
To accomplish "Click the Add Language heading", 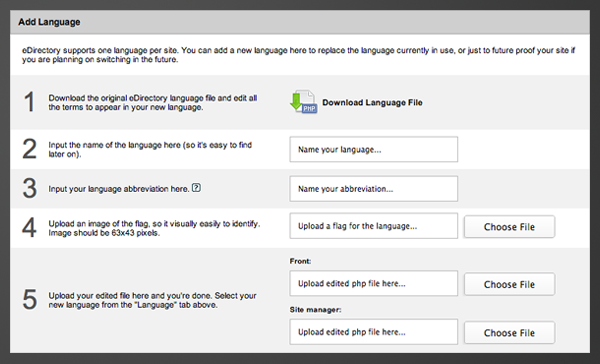I will click(x=49, y=22).
